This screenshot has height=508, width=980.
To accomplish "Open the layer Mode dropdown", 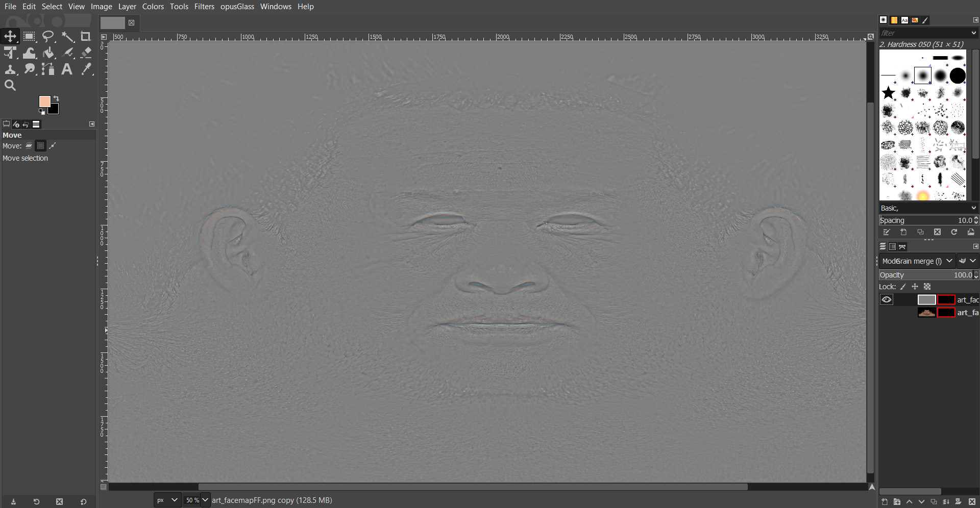I will coord(916,261).
